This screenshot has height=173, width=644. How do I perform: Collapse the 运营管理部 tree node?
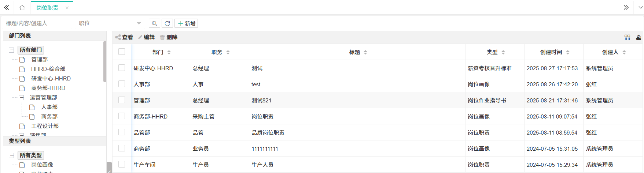(22, 98)
